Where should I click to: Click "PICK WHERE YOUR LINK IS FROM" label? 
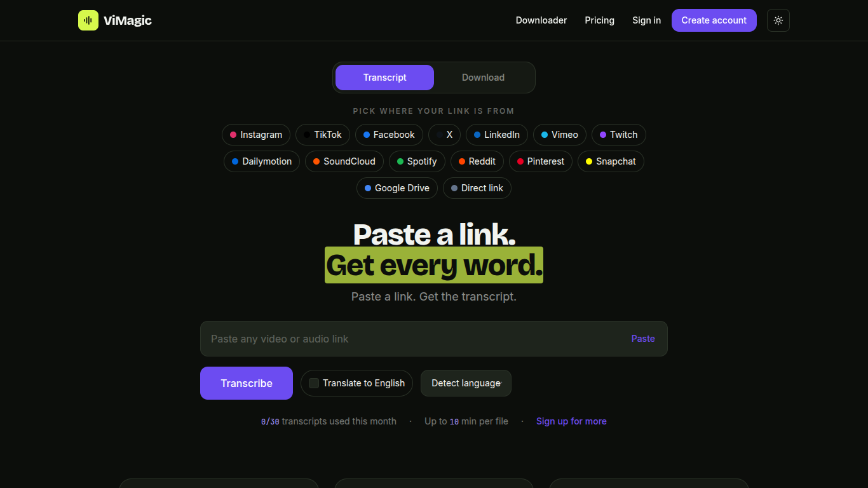point(434,111)
